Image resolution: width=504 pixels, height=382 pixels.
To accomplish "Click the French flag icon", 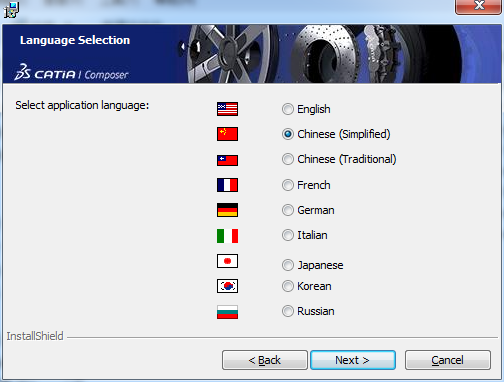I will pyautogui.click(x=227, y=185).
